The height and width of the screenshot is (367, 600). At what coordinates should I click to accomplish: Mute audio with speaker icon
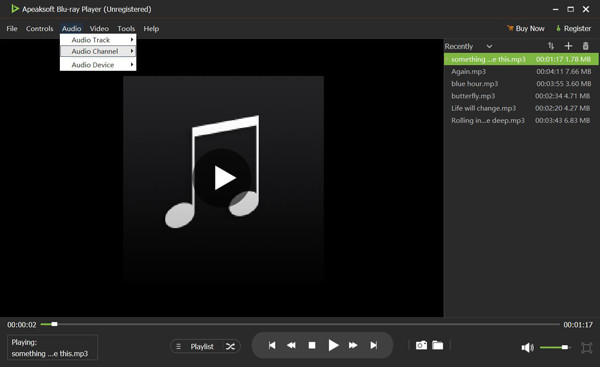(x=527, y=347)
